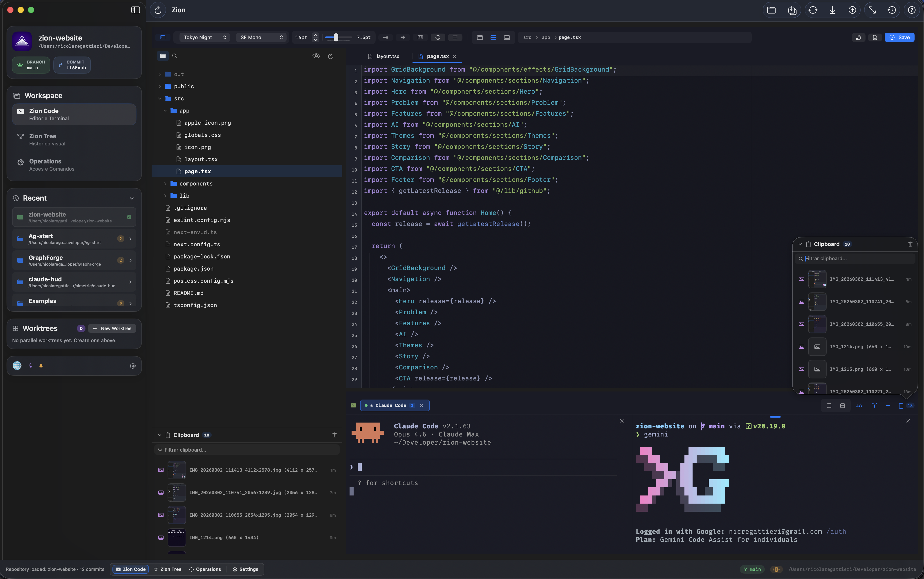The width and height of the screenshot is (924, 579).
Task: Select Zion Code in Workspace
Action: [x=74, y=115]
